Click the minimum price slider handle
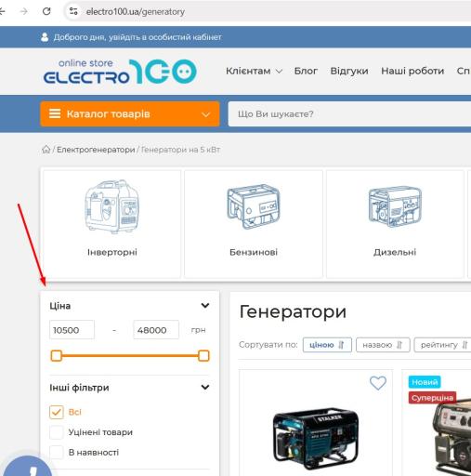 pos(57,356)
